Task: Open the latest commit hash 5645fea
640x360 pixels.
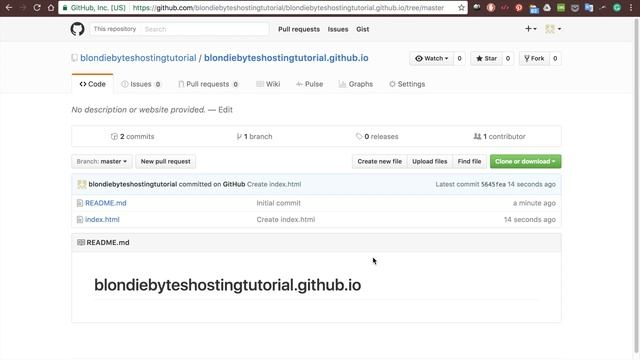Action: pos(493,184)
